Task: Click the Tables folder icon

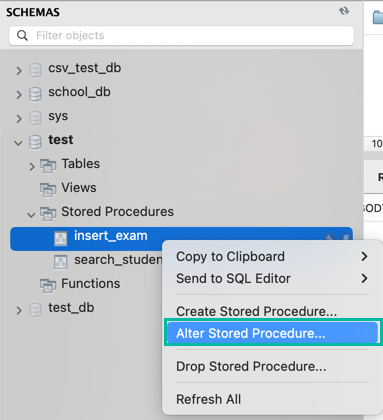Action: pyautogui.click(x=48, y=166)
